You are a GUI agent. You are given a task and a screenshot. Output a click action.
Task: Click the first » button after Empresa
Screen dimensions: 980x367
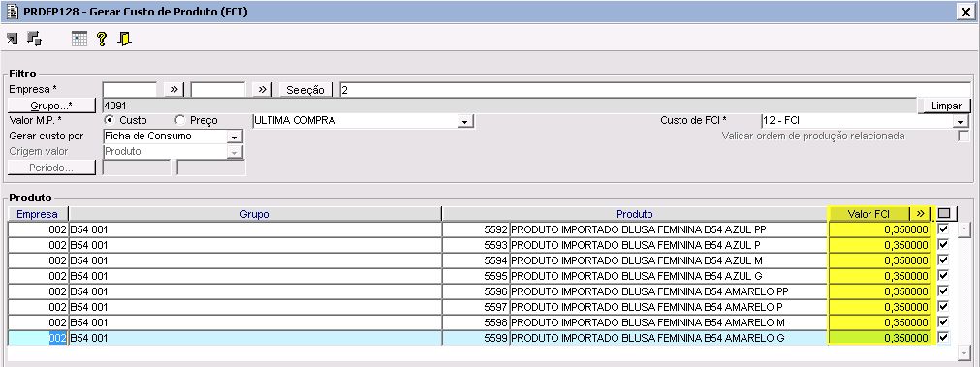pyautogui.click(x=174, y=90)
